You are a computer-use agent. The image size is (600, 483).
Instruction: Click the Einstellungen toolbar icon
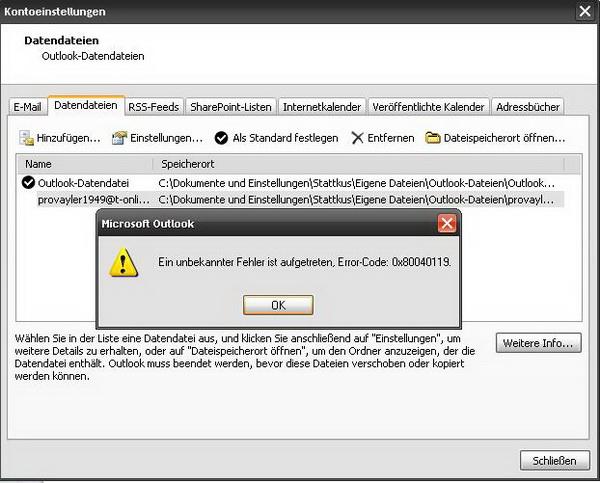(x=119, y=138)
